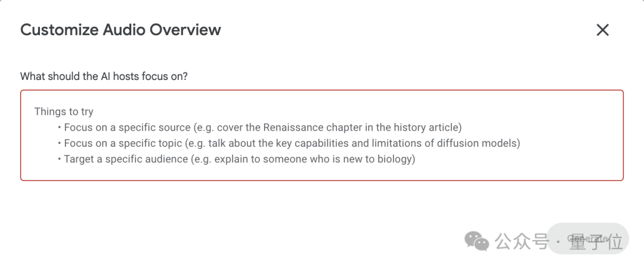Click empty space below the suggestions in text box
Viewport: 644px width, 268px height.
pos(322,172)
